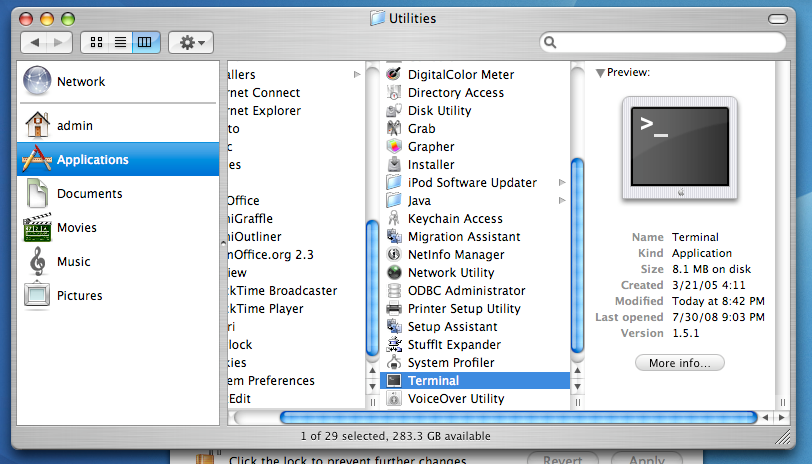Select the Installer icon
812x464 pixels.
pyautogui.click(x=394, y=164)
